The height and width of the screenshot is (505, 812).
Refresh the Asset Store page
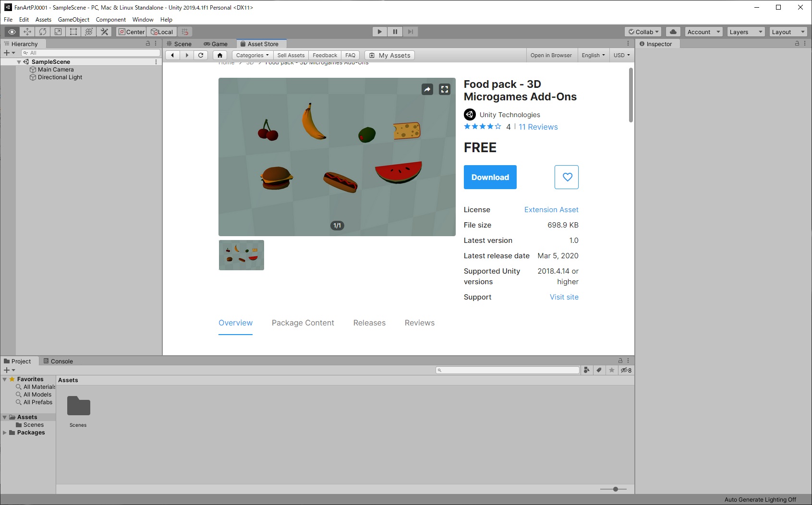click(201, 55)
